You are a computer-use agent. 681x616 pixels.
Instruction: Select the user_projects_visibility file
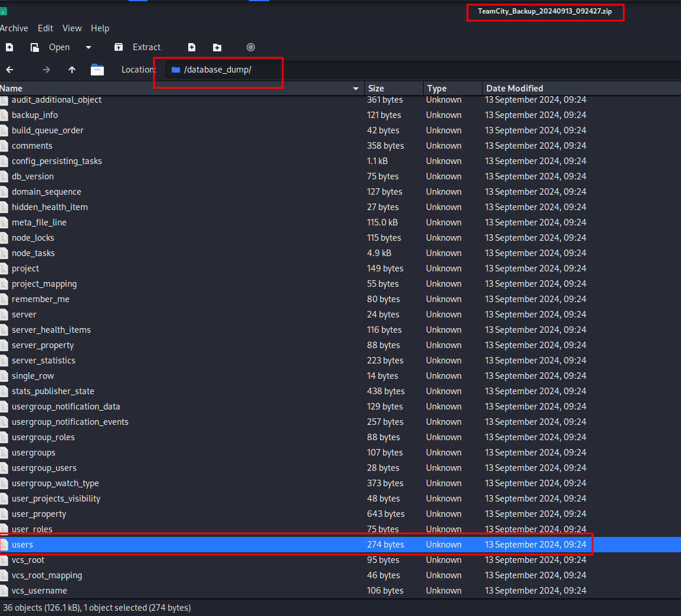[340, 499]
